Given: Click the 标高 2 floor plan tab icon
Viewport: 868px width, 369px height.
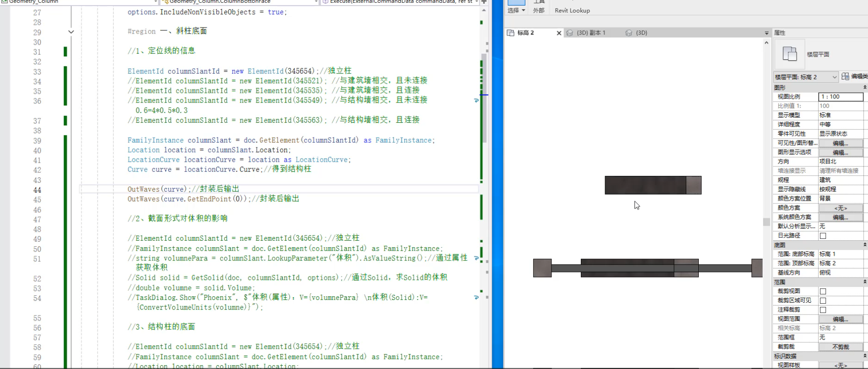Looking at the screenshot, I should [510, 33].
